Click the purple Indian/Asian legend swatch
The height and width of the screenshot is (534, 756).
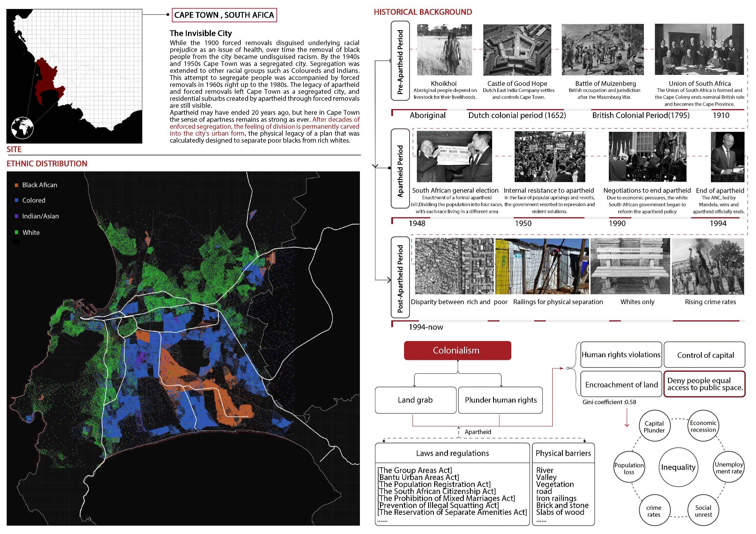coord(16,216)
